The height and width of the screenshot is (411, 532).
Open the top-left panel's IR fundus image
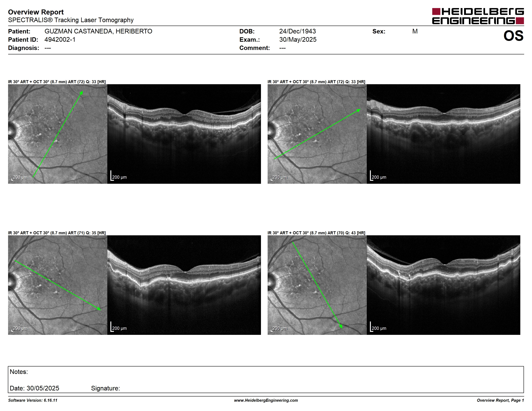[x=58, y=134]
